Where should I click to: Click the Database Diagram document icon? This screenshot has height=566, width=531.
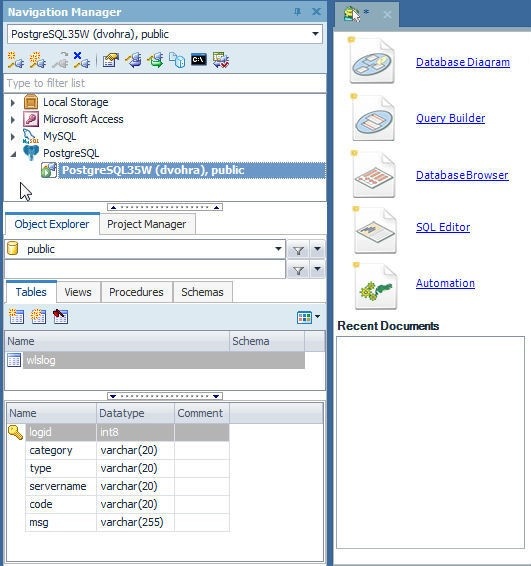(x=372, y=61)
